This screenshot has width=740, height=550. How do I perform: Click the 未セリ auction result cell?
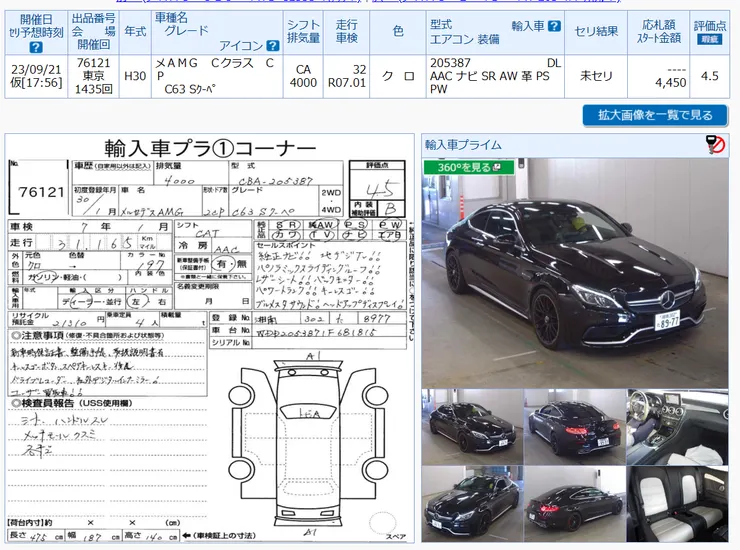[x=596, y=76]
